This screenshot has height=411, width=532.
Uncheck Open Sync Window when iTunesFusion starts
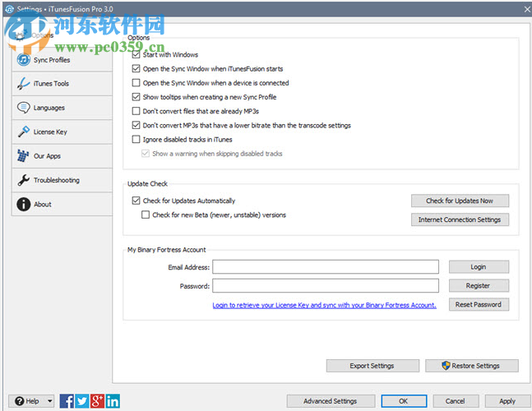pyautogui.click(x=136, y=69)
